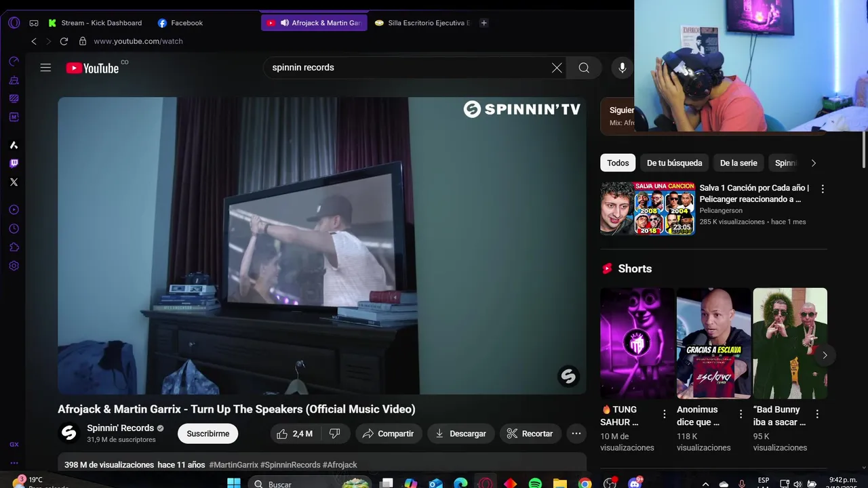
Task: Open GX Control speedometer icon in sidebar
Action: [14, 62]
